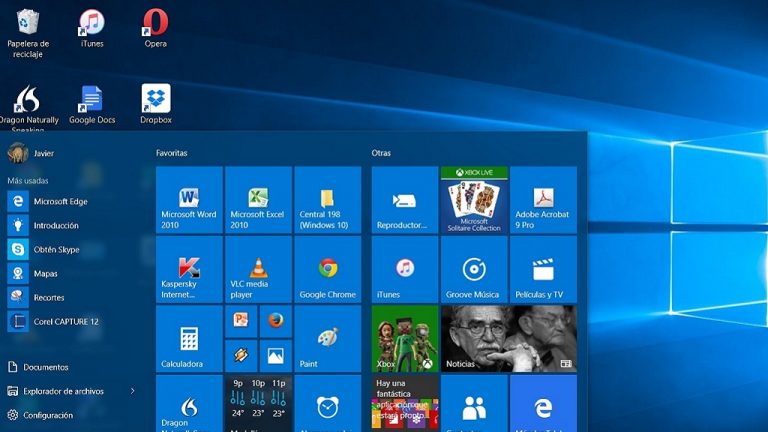Click the Más usadas heading text
This screenshot has width=768, height=432.
[28, 181]
